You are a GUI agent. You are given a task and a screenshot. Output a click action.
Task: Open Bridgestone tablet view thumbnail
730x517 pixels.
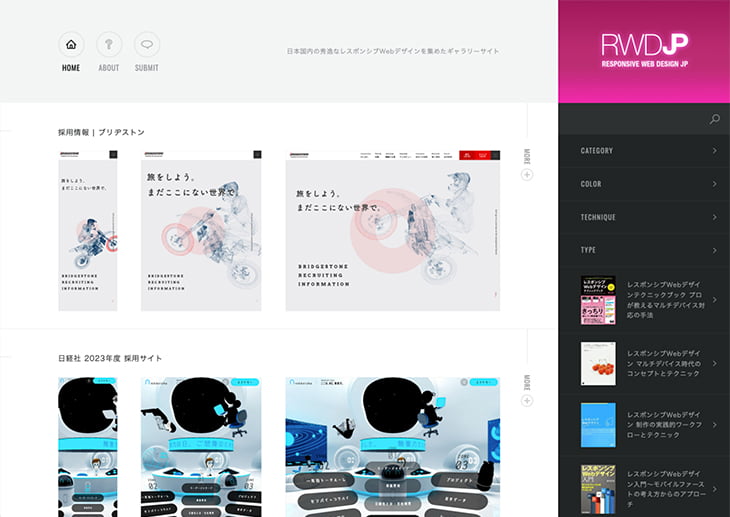[x=201, y=231]
